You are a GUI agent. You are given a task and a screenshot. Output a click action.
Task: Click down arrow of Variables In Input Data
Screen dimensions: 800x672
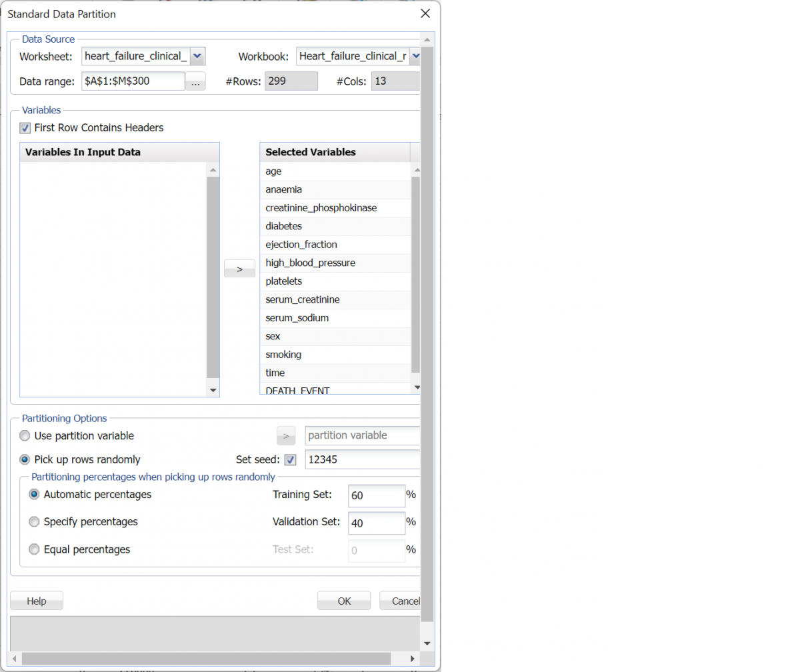(213, 390)
